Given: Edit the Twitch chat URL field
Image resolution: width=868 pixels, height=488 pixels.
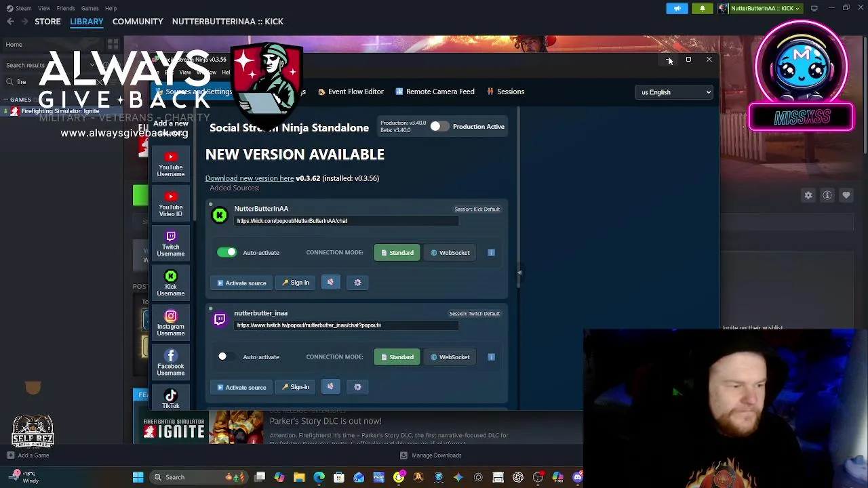Looking at the screenshot, I should [347, 325].
